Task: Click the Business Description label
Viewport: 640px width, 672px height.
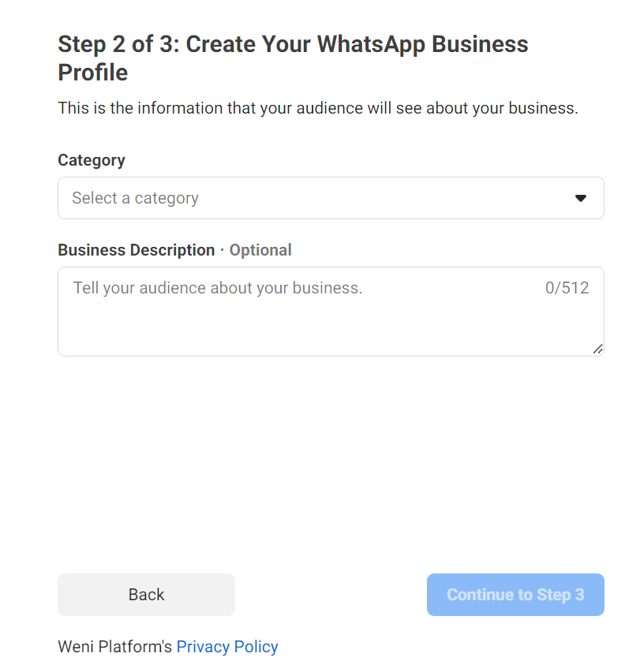Action: pos(136,249)
